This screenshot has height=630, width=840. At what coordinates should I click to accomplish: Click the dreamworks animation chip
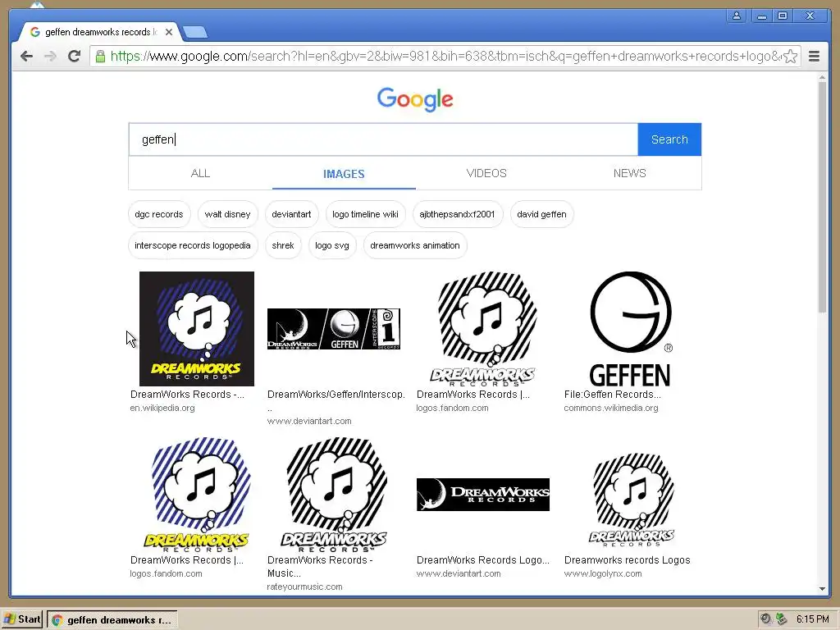tap(415, 245)
